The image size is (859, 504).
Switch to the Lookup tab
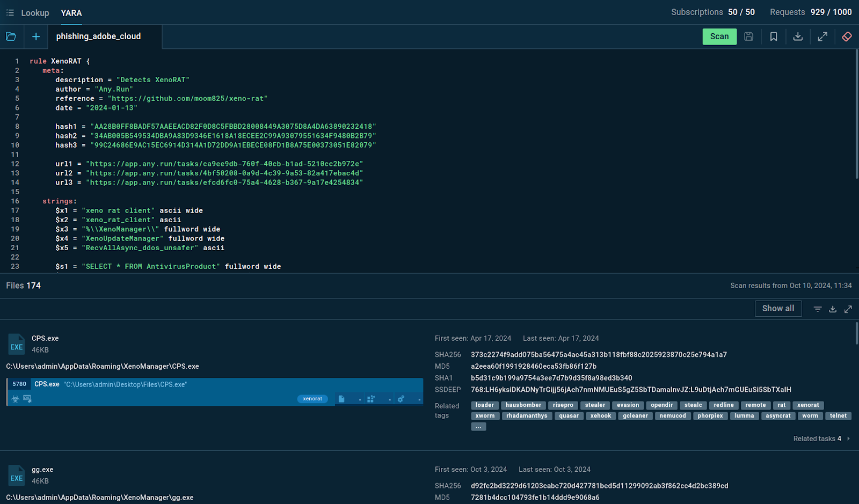pyautogui.click(x=35, y=13)
